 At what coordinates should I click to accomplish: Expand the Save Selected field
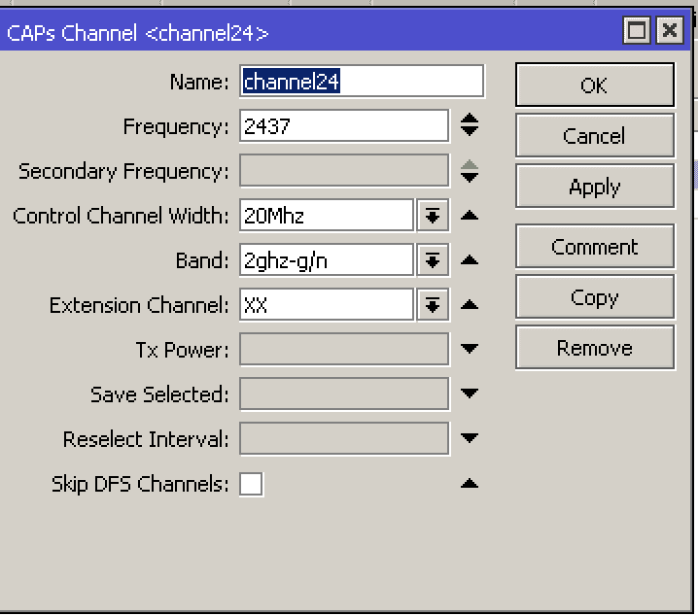click(470, 394)
